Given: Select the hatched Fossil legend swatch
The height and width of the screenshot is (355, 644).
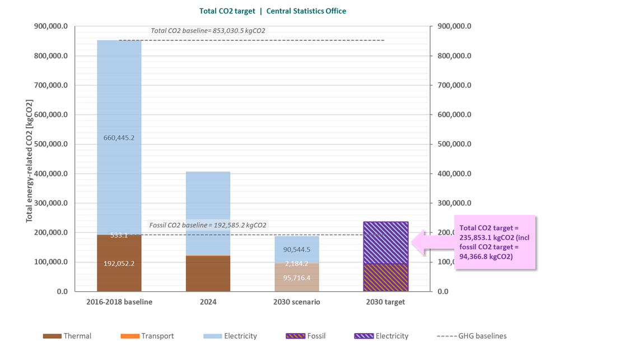Looking at the screenshot, I should (x=295, y=336).
